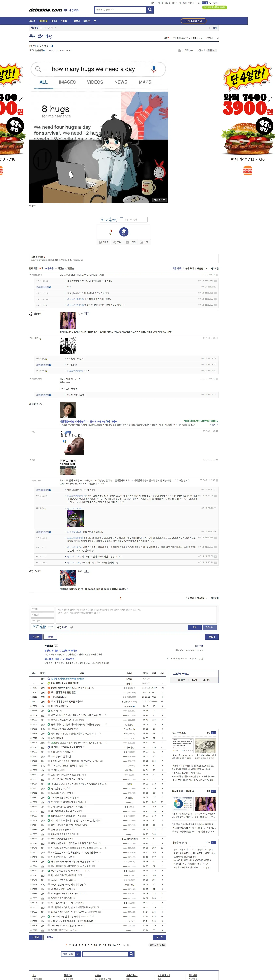The height and width of the screenshot is (980, 278).
Task: Open the 디시콘 emoticon picker in comment form
Action: [x=62, y=627]
